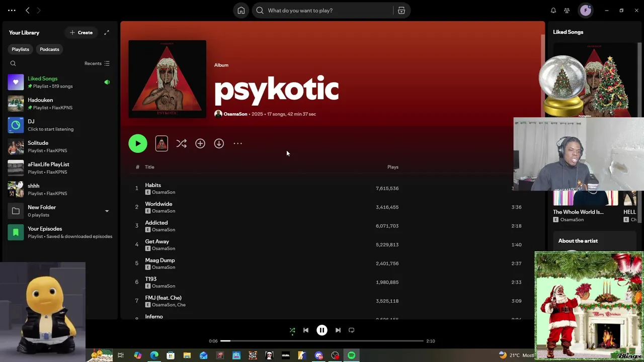
Task: Open Che artist link on FMJ track
Action: coord(181,305)
